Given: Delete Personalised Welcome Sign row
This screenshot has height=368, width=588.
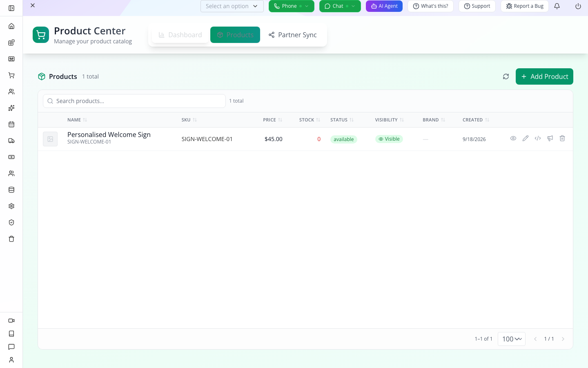Looking at the screenshot, I should (562, 138).
